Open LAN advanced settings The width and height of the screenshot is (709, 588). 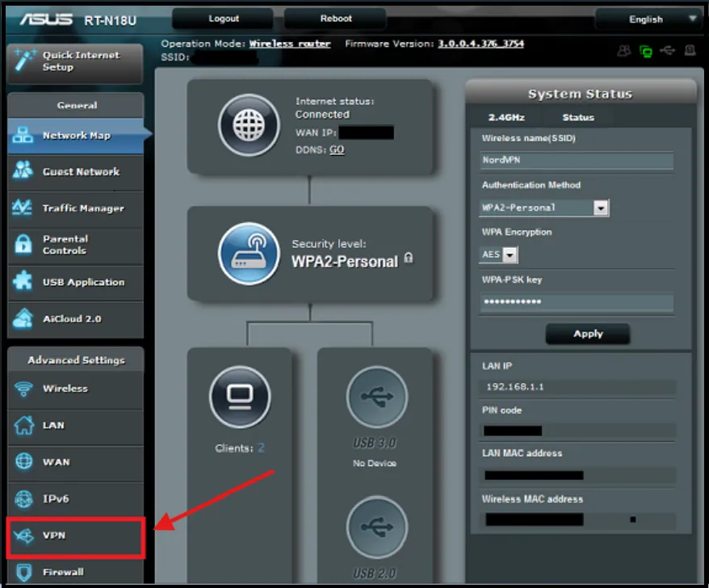(76, 426)
